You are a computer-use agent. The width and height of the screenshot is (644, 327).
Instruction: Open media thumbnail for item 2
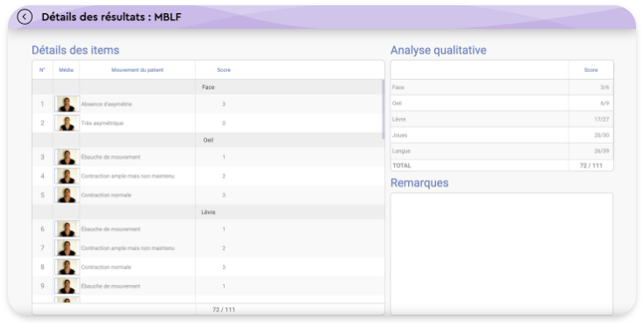pos(67,123)
